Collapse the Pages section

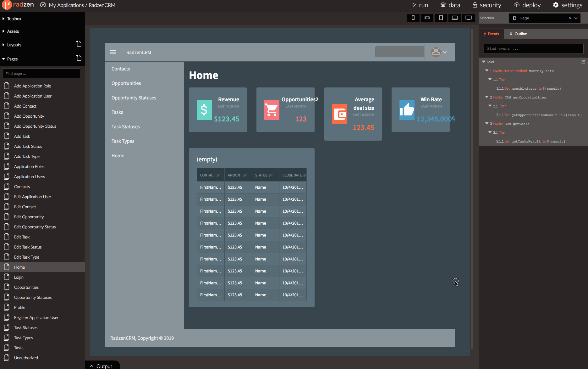tap(3, 59)
